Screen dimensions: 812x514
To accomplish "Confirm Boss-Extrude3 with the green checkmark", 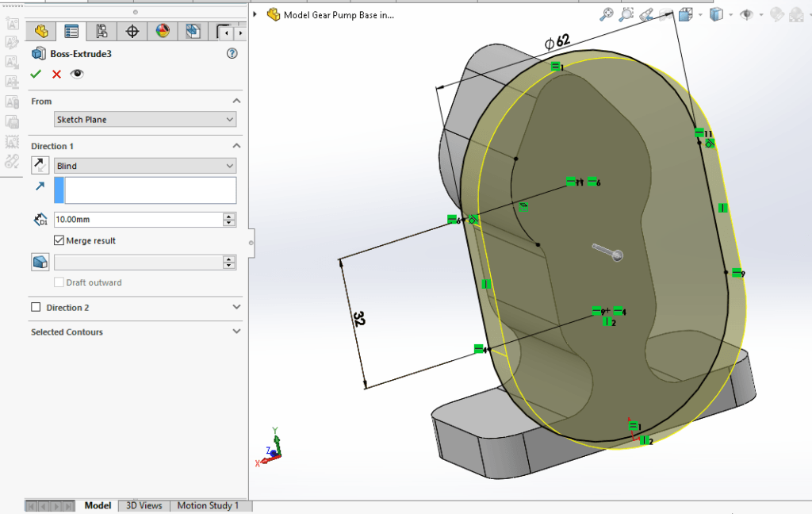I will pyautogui.click(x=36, y=74).
